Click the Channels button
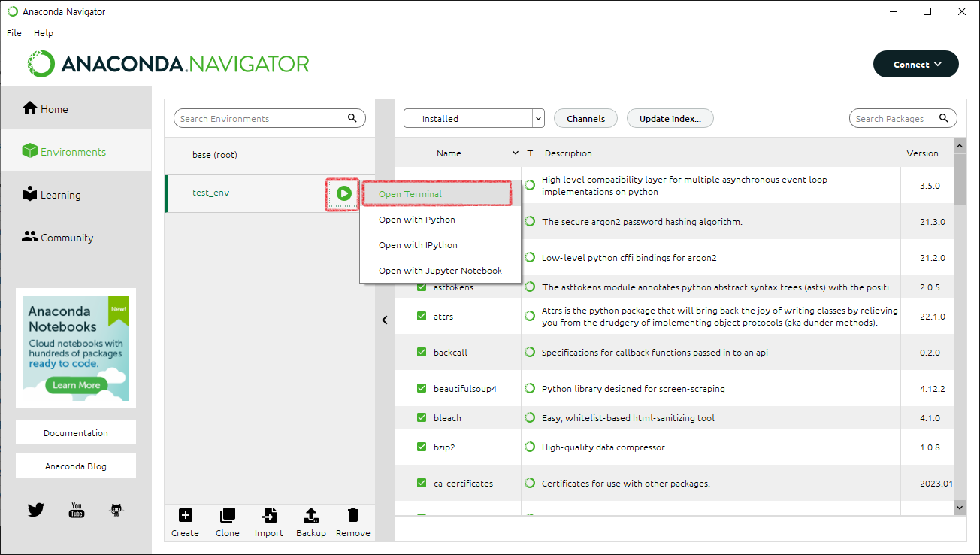This screenshot has height=555, width=980. pos(585,118)
